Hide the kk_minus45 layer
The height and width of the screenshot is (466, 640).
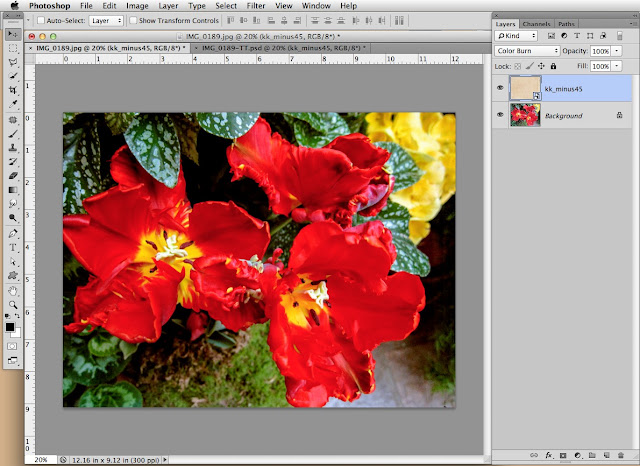(x=500, y=88)
